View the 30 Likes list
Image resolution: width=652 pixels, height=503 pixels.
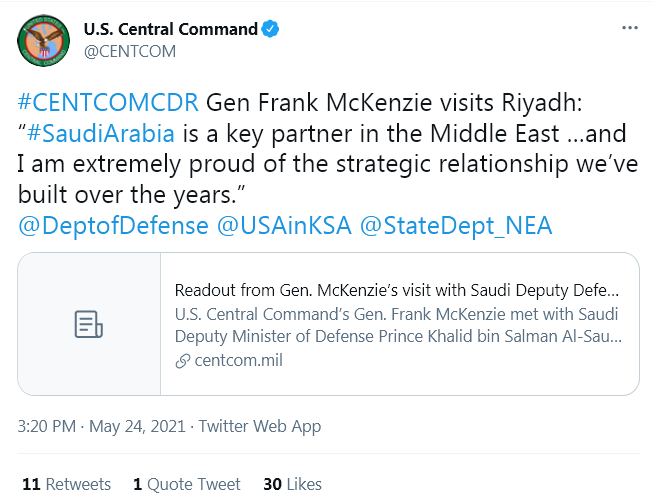pos(292,484)
